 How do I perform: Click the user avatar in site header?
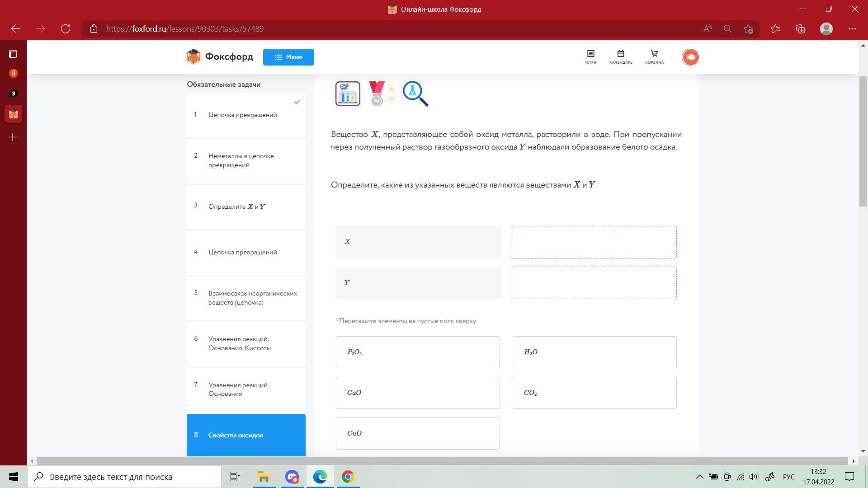point(690,57)
